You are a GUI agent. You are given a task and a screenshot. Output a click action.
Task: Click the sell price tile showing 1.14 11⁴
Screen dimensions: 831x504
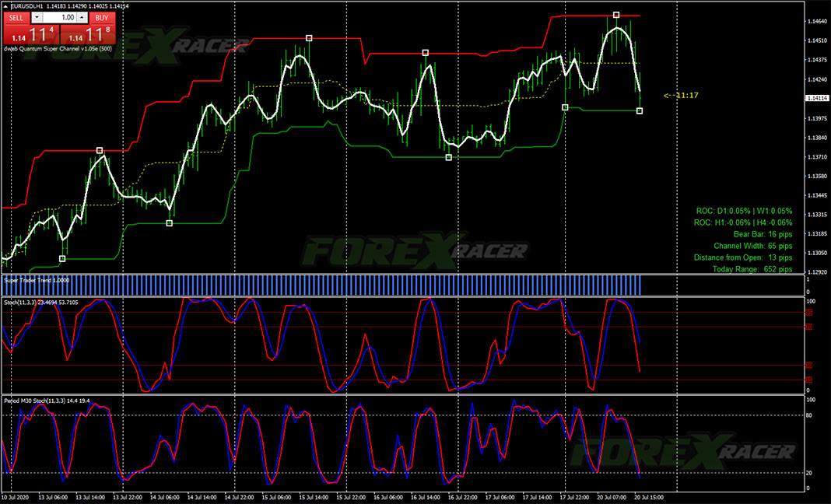[31, 33]
